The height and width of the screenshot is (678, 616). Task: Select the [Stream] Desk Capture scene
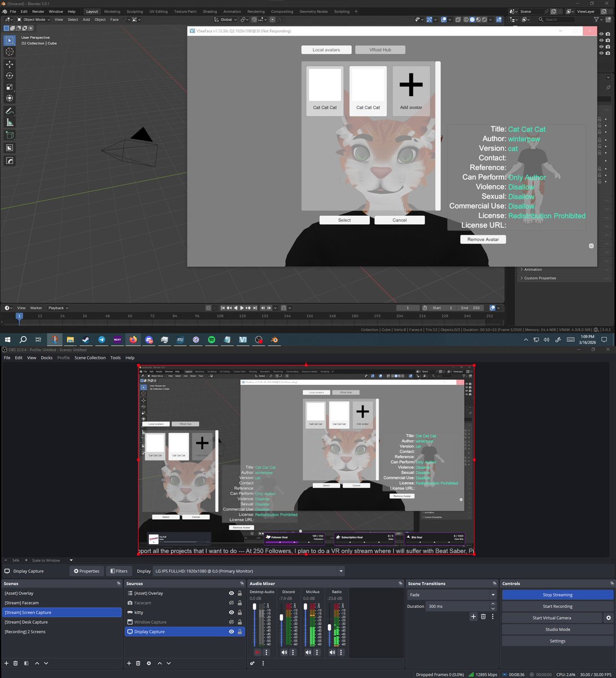[x=62, y=622]
